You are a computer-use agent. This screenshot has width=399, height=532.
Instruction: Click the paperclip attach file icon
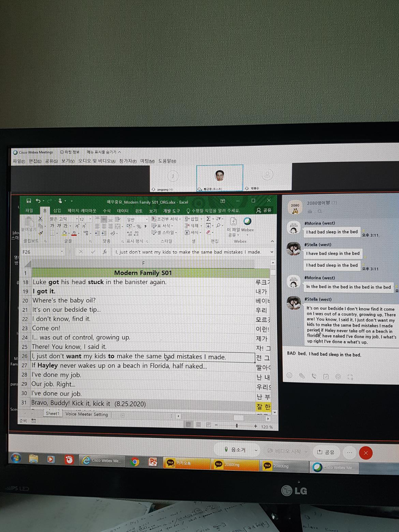(302, 376)
